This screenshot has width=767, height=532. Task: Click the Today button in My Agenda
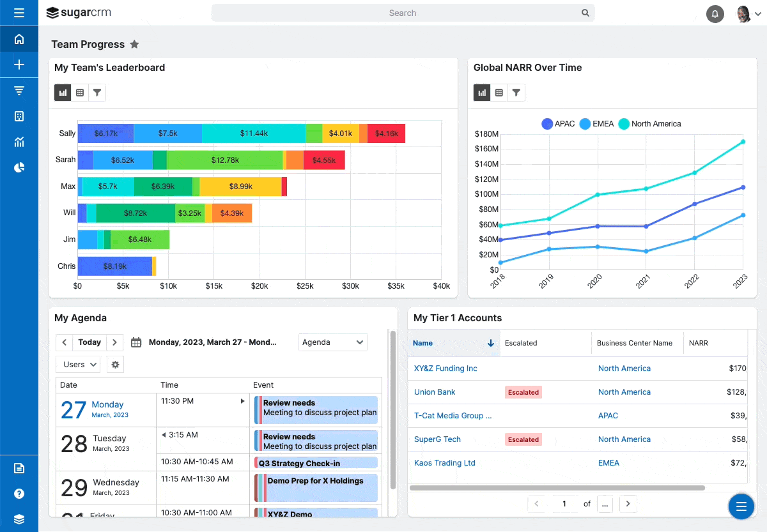[x=89, y=342]
